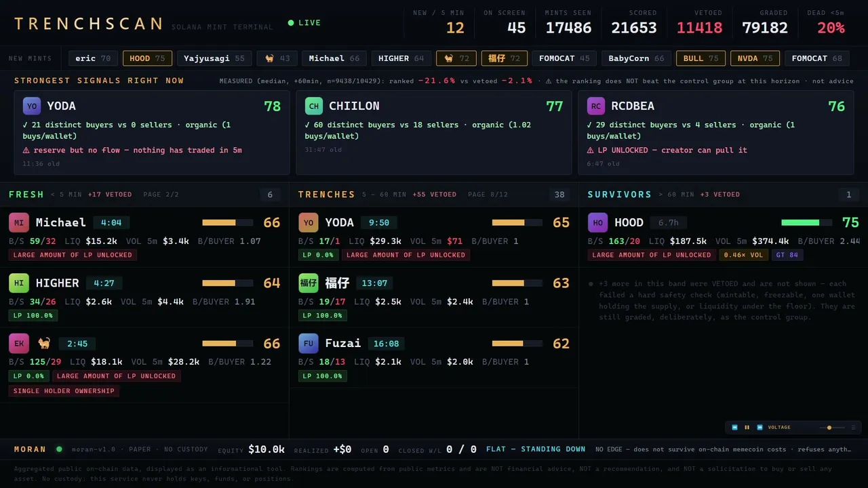The image size is (868, 488).
Task: Click the HI avatar in the HIGHER row
Action: tap(19, 283)
